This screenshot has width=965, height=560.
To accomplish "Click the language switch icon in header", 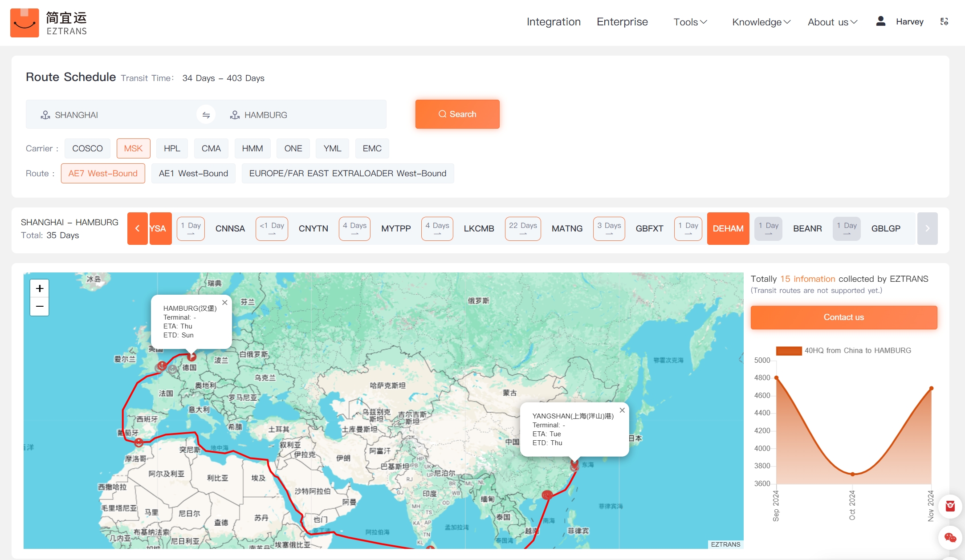I will [944, 22].
